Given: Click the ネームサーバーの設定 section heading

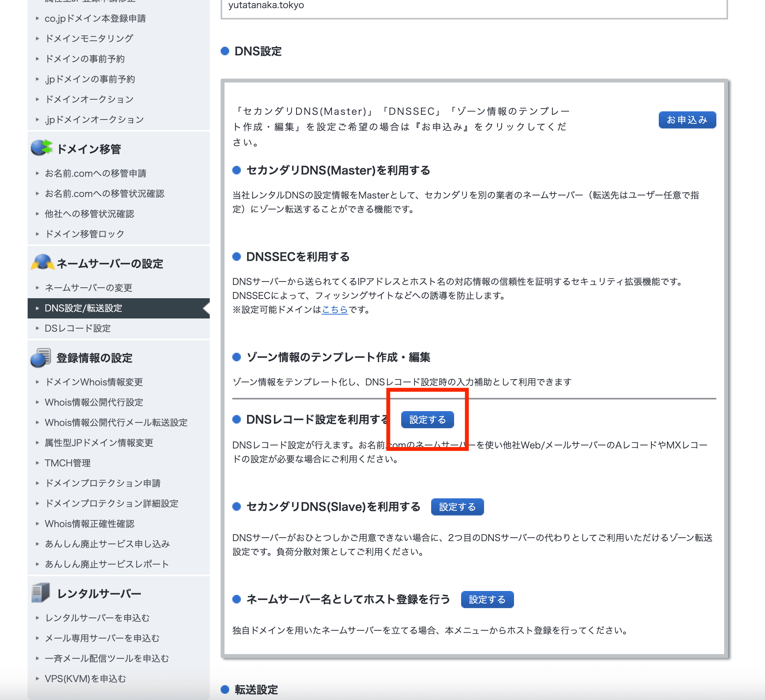Looking at the screenshot, I should [110, 264].
